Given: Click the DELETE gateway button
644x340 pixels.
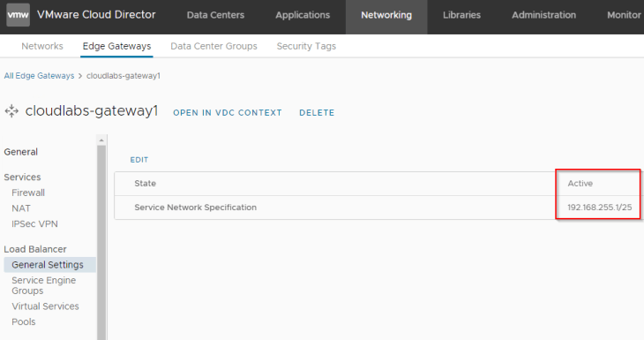Looking at the screenshot, I should coord(317,113).
